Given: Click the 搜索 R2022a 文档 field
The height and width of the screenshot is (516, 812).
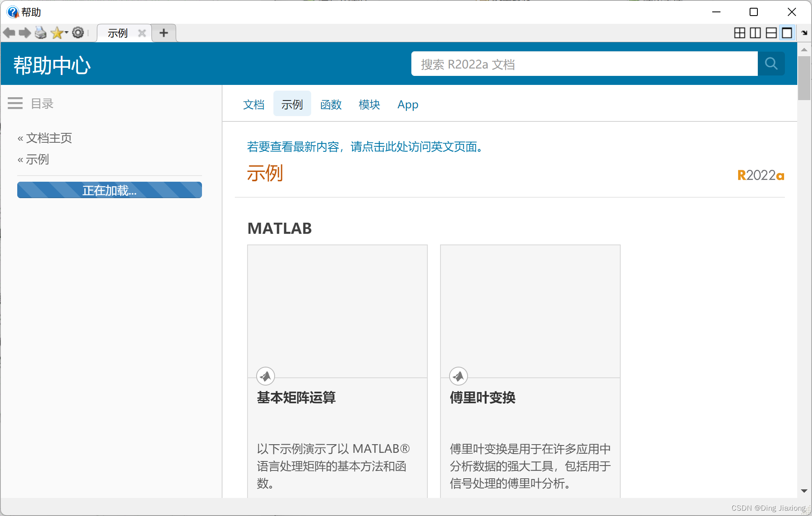Looking at the screenshot, I should tap(584, 64).
